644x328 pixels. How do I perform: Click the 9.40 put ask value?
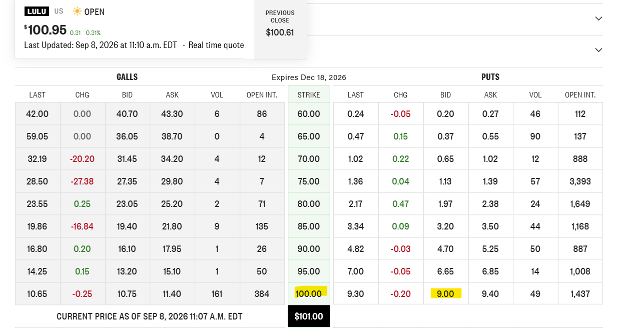(x=490, y=294)
